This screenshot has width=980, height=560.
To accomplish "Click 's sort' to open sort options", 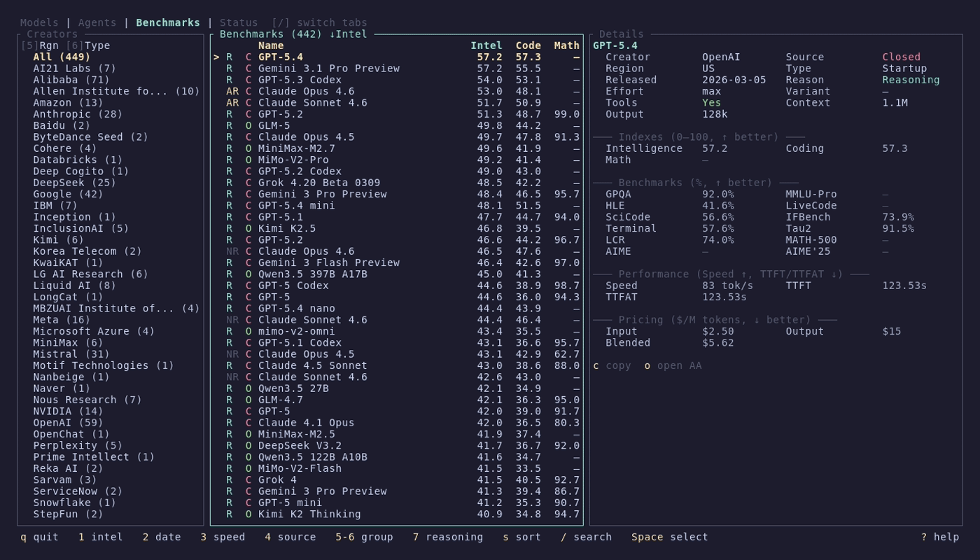I will (x=521, y=537).
